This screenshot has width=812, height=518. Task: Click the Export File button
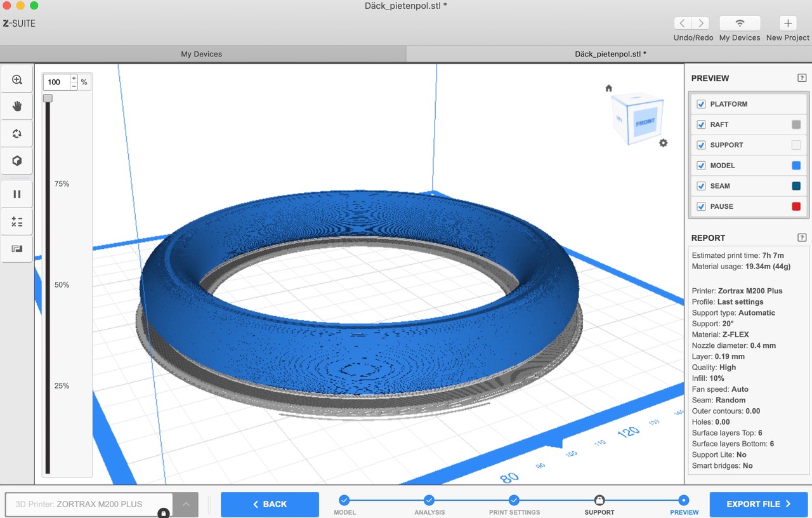click(x=758, y=504)
